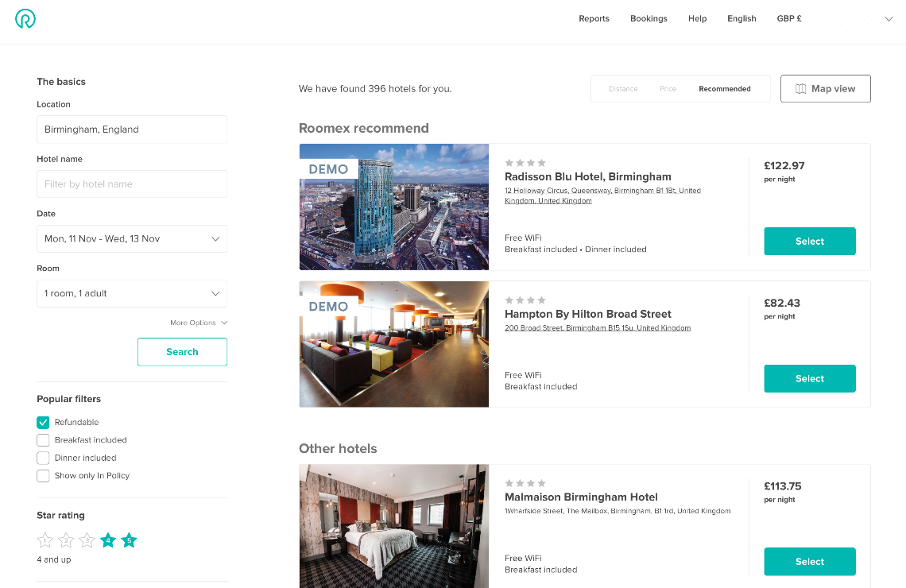
Task: Select the 2-star rating icon
Action: [66, 540]
